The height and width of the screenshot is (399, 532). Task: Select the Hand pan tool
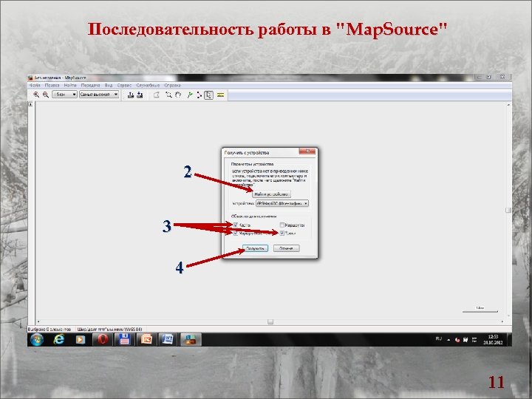(x=178, y=95)
